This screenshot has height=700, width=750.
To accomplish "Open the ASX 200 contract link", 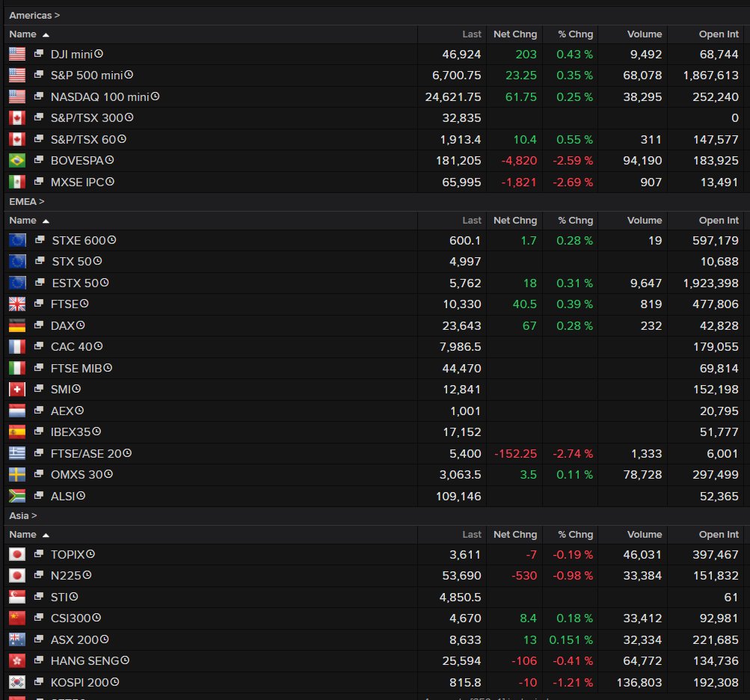I will click(75, 639).
